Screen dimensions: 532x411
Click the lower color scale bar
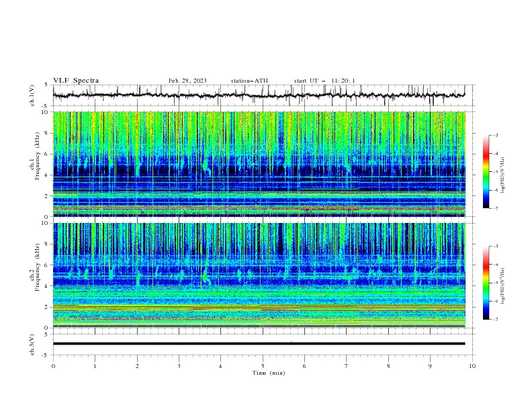[486, 283]
